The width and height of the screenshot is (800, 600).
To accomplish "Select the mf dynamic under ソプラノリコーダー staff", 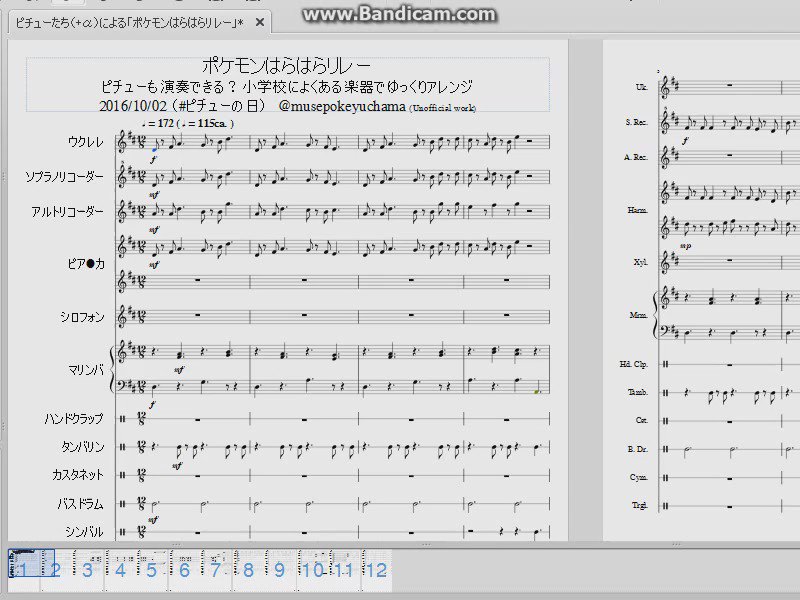I will click(x=154, y=195).
